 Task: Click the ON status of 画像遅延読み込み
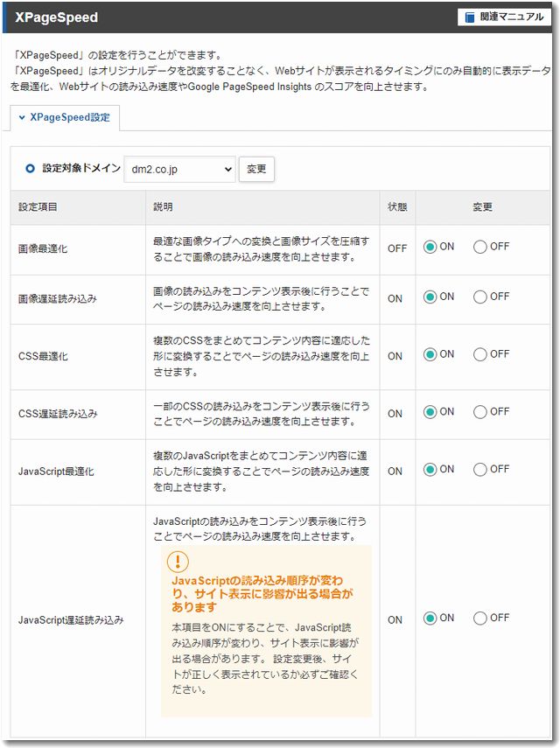[x=395, y=298]
